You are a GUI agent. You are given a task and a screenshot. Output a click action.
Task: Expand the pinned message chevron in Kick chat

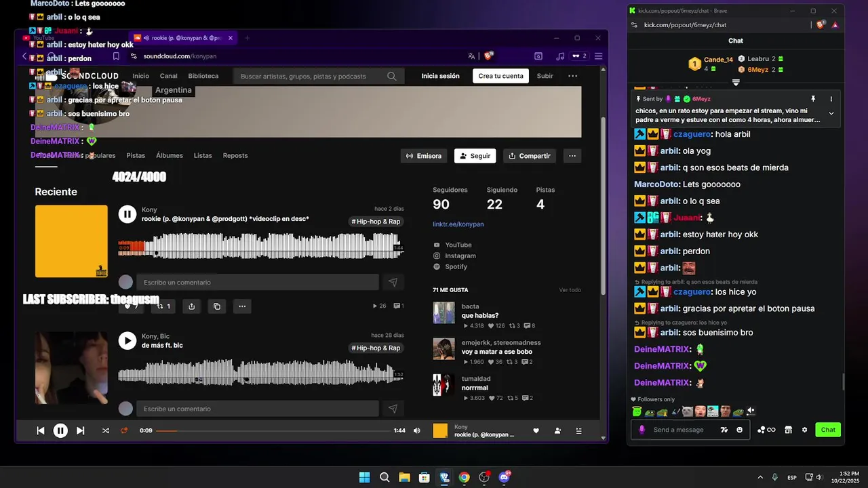pyautogui.click(x=831, y=113)
